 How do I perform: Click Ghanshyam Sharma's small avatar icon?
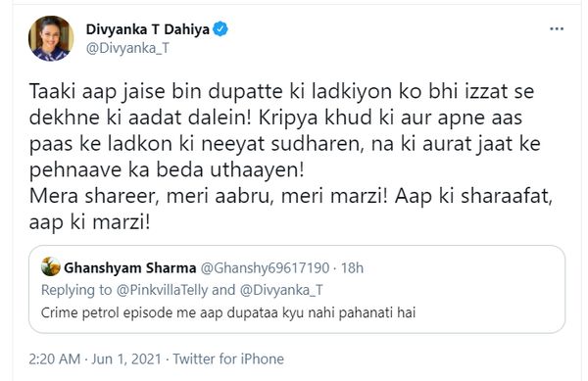point(51,266)
